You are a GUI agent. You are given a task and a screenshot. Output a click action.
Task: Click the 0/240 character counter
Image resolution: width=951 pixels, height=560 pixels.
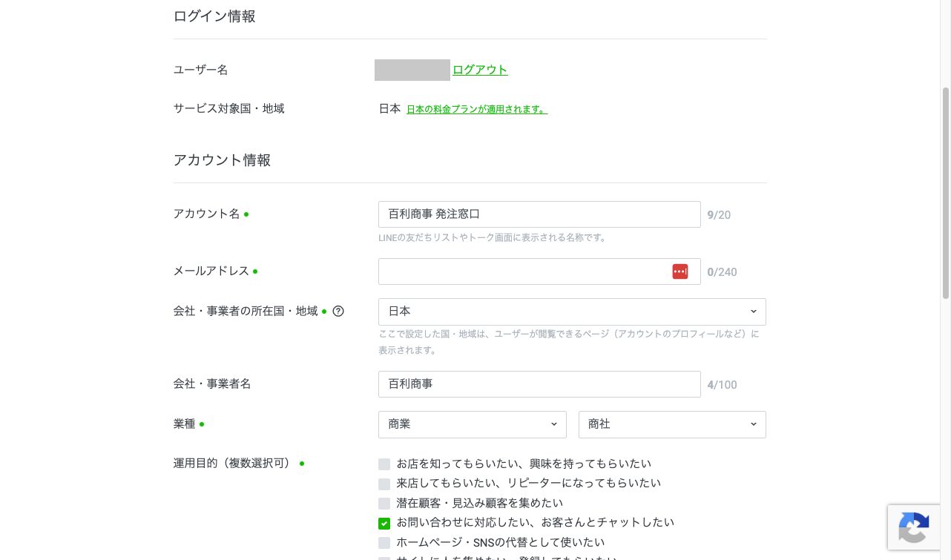pyautogui.click(x=722, y=272)
